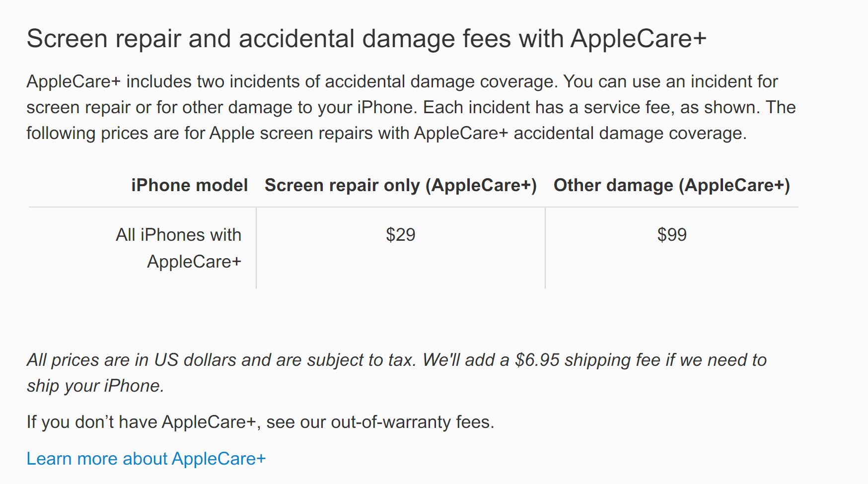Click the All iPhones with AppleCare+ row label
Viewport: 868px width, 484px height.
click(179, 248)
